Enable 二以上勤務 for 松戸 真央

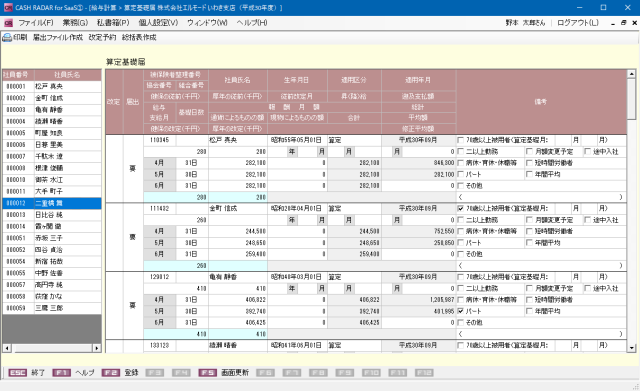pyautogui.click(x=460, y=151)
